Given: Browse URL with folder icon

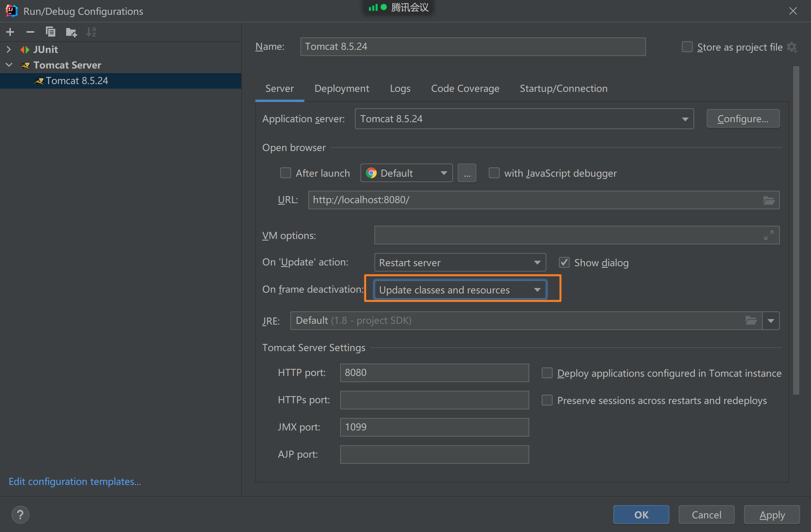Looking at the screenshot, I should pos(769,200).
